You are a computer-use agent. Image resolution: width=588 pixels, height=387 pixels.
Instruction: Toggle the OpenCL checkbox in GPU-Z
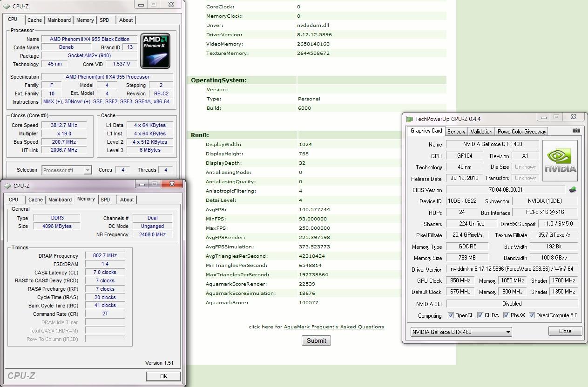[x=451, y=315]
